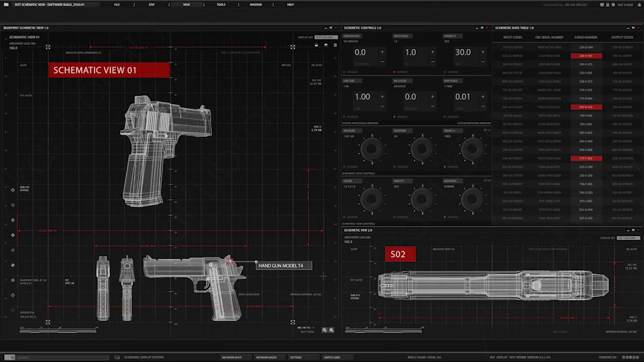Decrease the Line Size value with minus

click(x=382, y=107)
